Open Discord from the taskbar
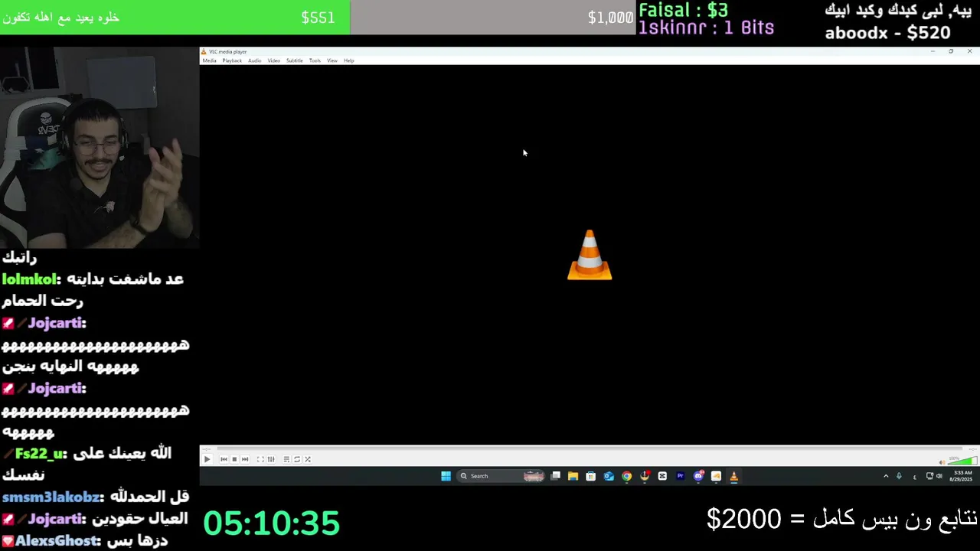This screenshot has height=551, width=980. point(698,476)
